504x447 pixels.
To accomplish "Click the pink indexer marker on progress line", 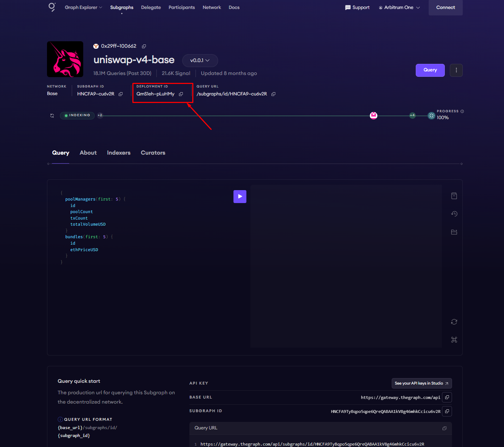I will (x=373, y=116).
